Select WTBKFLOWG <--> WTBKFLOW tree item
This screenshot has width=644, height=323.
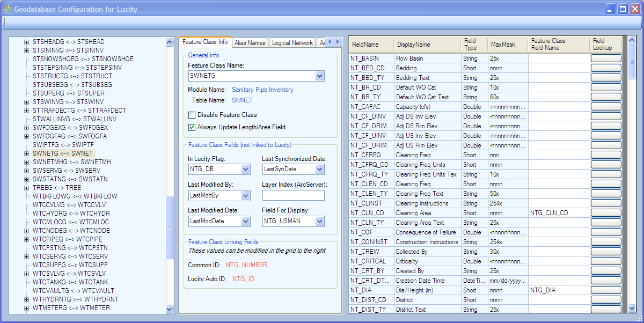point(75,196)
